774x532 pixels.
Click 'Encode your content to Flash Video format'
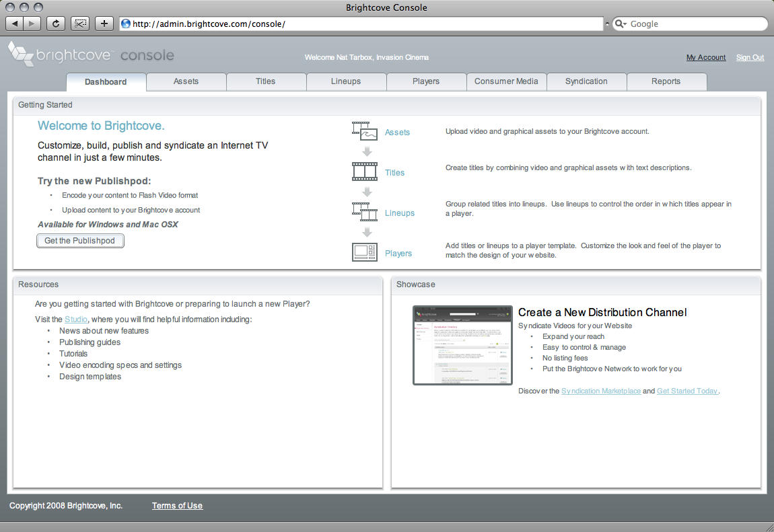coord(130,195)
